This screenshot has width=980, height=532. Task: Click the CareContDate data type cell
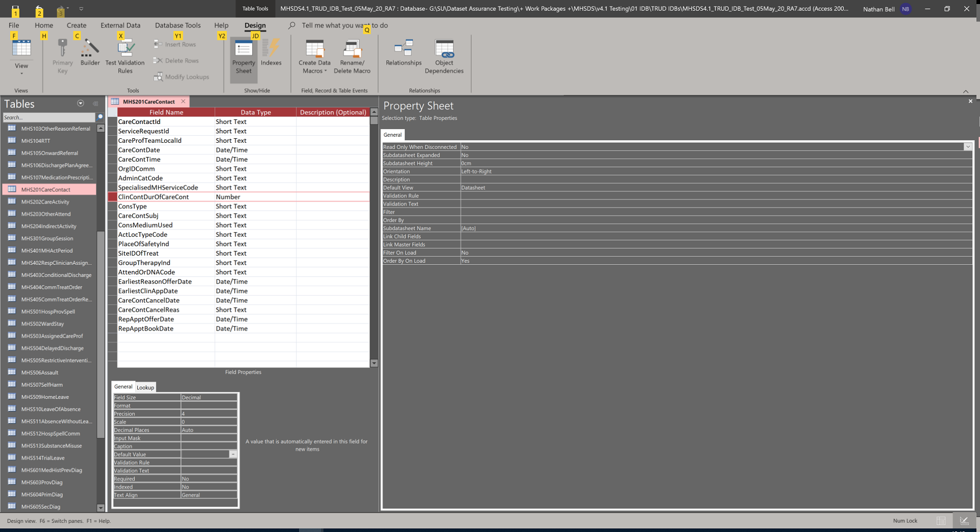pos(255,150)
